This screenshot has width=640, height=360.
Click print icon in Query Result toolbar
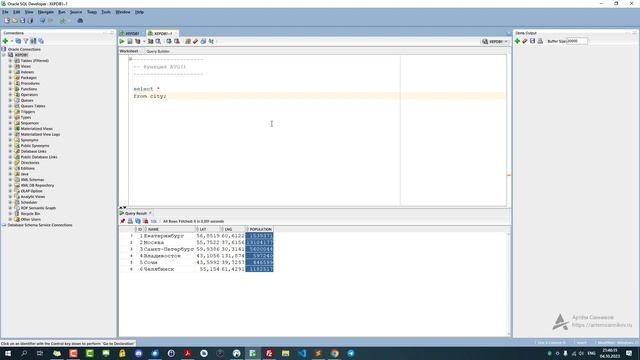[x=130, y=221]
